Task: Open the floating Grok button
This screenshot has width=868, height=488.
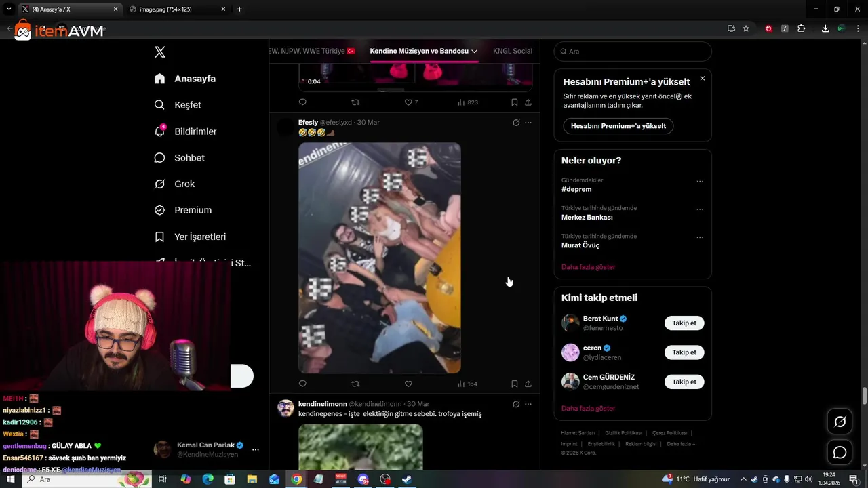Action: [x=840, y=422]
